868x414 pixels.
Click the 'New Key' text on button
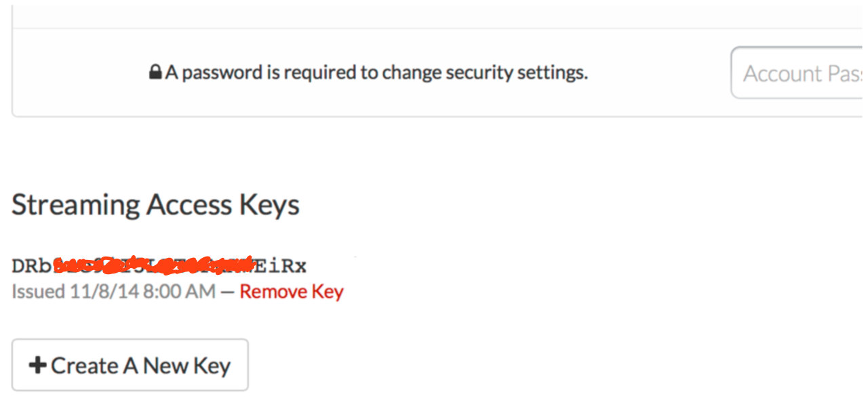187,366
